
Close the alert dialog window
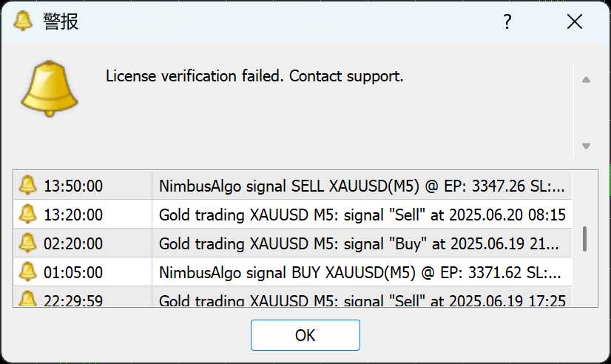pyautogui.click(x=574, y=21)
